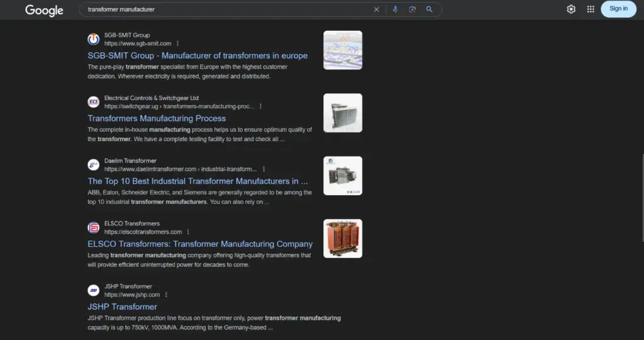Screen dimensions: 644x340
Task: Open the Google apps grid
Action: 591,9
